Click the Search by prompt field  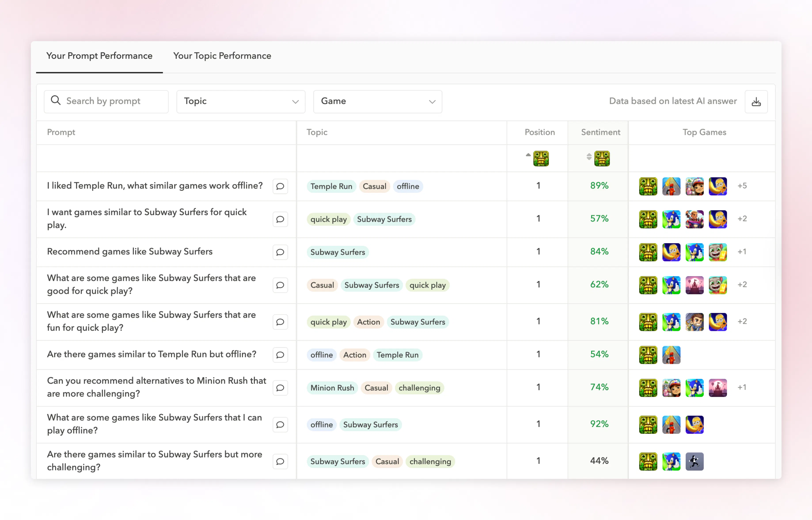[x=106, y=101]
